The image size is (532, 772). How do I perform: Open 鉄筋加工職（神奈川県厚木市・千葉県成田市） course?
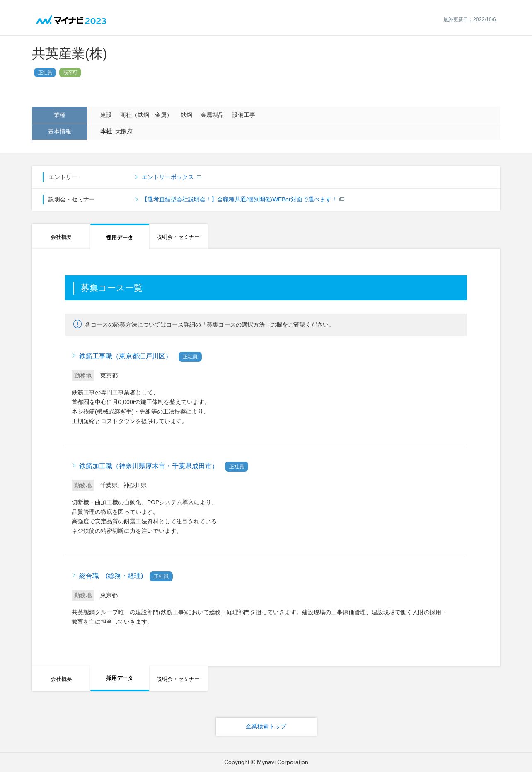(x=148, y=466)
